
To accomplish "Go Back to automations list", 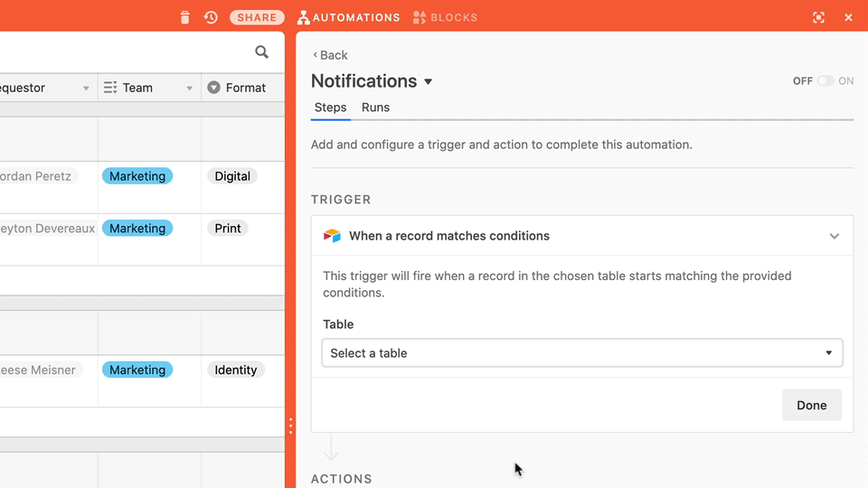I will [330, 55].
